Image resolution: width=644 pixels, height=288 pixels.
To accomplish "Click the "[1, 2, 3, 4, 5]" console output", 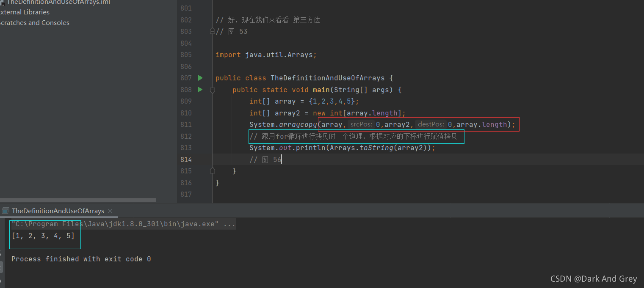I will 43,236.
